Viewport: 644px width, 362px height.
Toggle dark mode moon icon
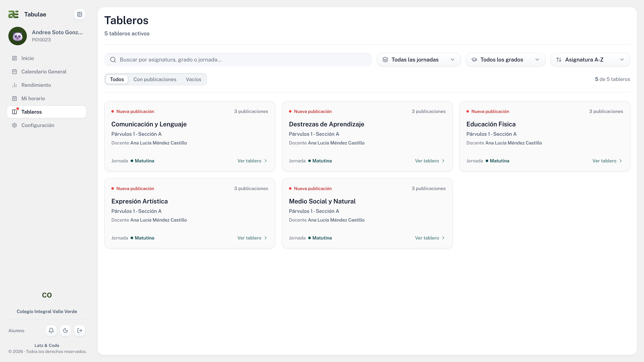coord(65,331)
